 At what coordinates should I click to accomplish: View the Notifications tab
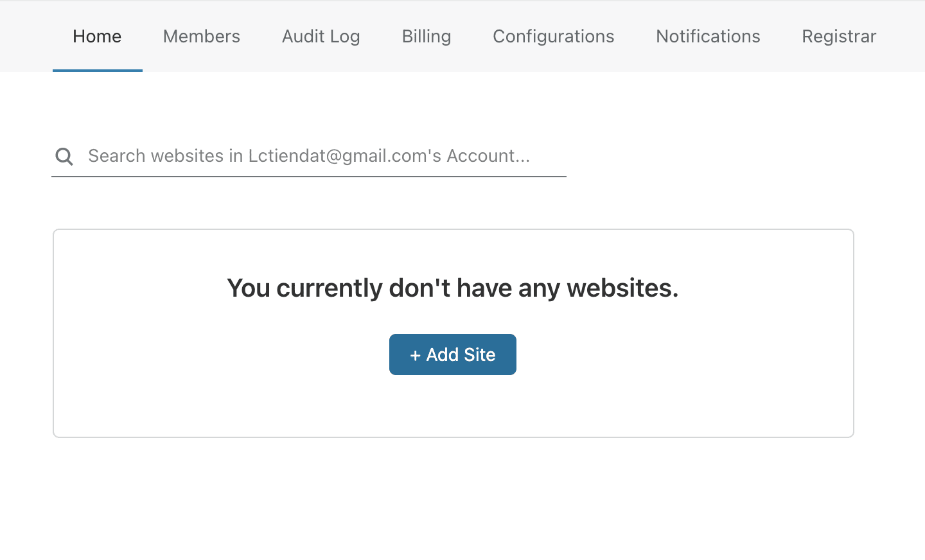(x=708, y=37)
